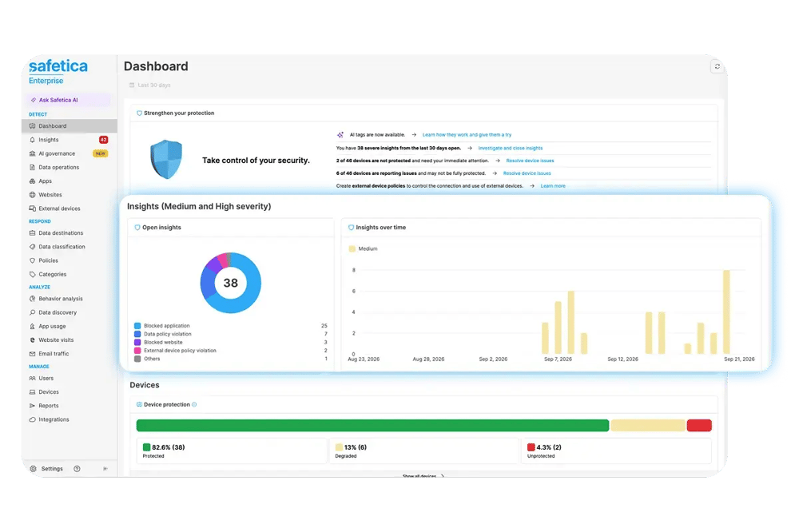Click the Dashboard icon in sidebar
The width and height of the screenshot is (799, 532).
pyautogui.click(x=33, y=126)
